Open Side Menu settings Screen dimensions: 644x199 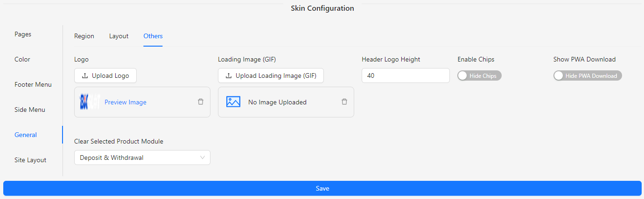(x=30, y=110)
